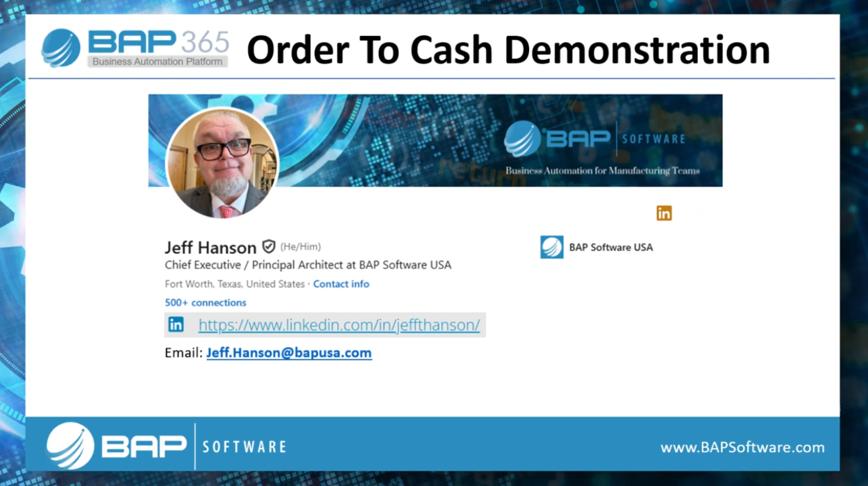Image resolution: width=868 pixels, height=486 pixels.
Task: Click the blue LinkedIn icon beside the URL
Action: (176, 324)
